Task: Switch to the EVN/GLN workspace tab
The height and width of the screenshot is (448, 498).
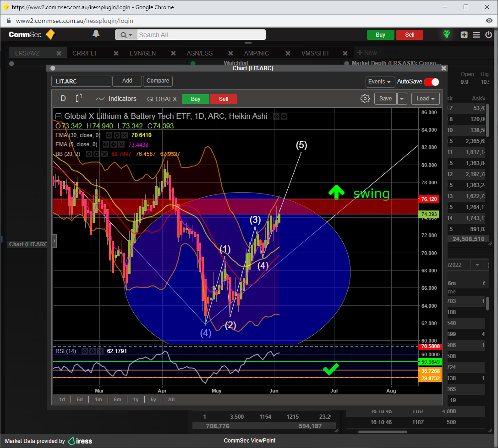Action: point(142,53)
